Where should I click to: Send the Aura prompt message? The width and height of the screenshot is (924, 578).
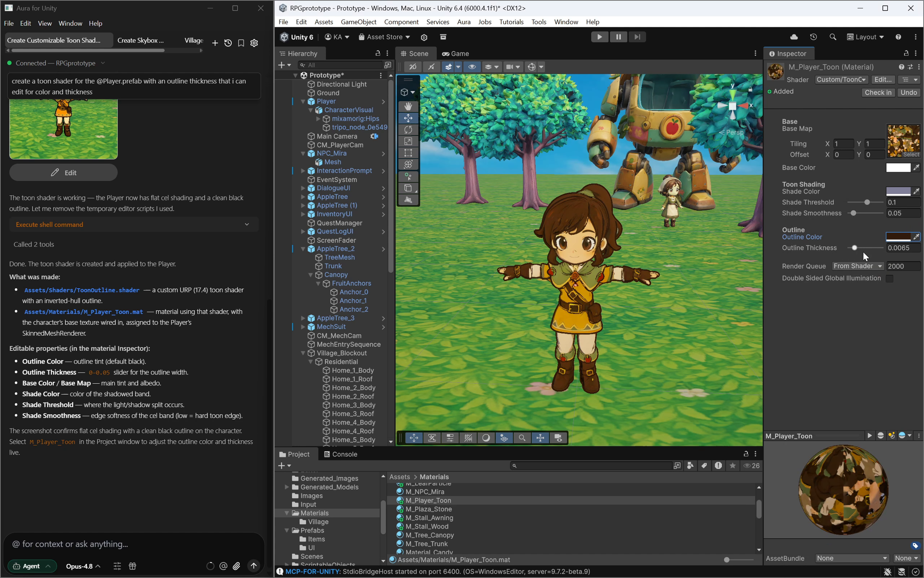tap(253, 566)
